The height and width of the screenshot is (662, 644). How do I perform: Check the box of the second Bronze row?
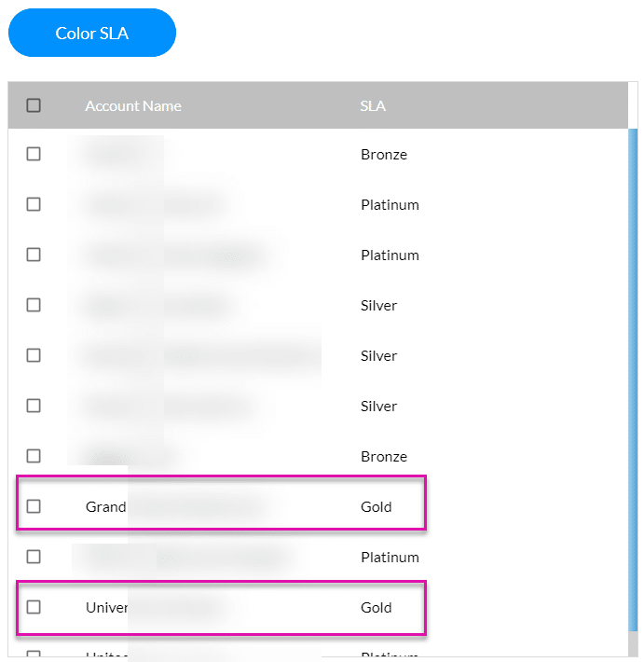pyautogui.click(x=34, y=456)
